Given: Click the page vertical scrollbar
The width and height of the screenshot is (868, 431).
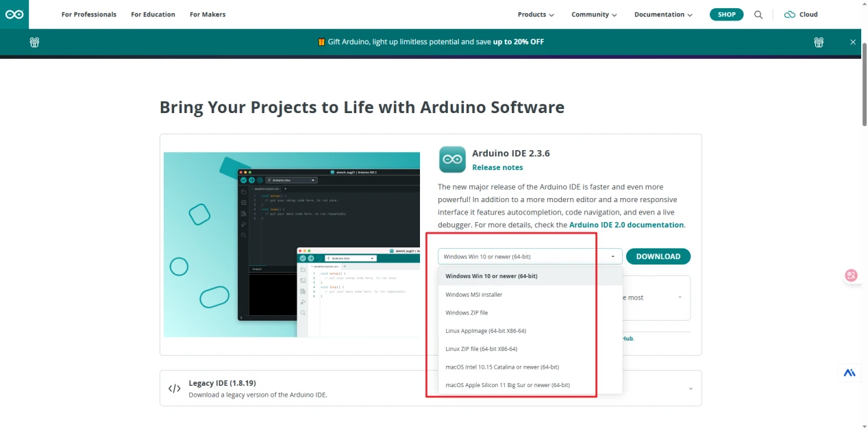Looking at the screenshot, I should point(864,84).
